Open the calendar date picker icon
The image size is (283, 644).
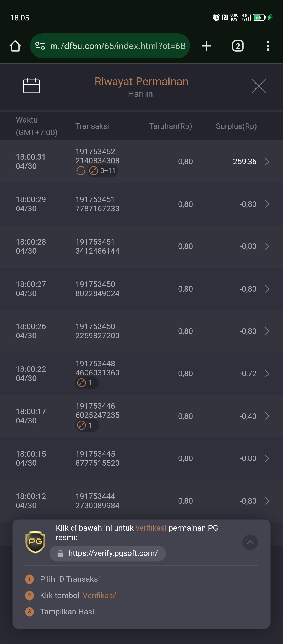pos(31,86)
